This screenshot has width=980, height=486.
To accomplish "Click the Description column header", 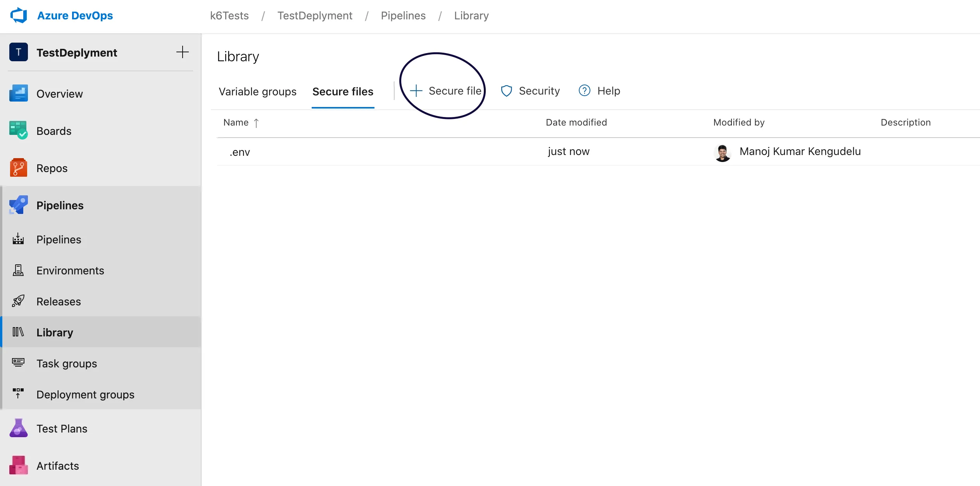I will pos(906,122).
